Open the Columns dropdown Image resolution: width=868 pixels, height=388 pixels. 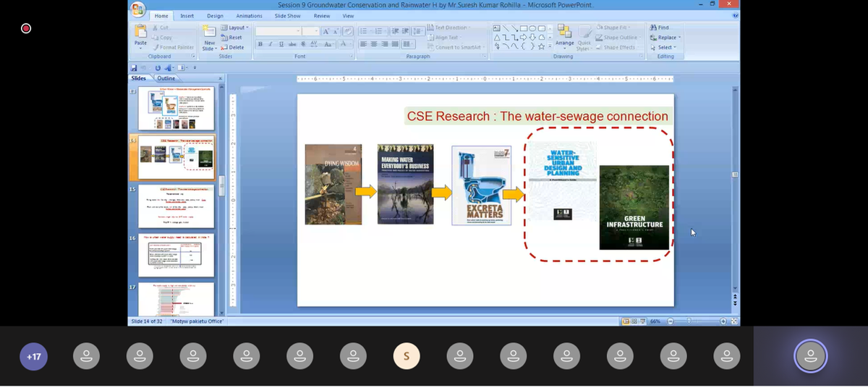click(x=409, y=44)
